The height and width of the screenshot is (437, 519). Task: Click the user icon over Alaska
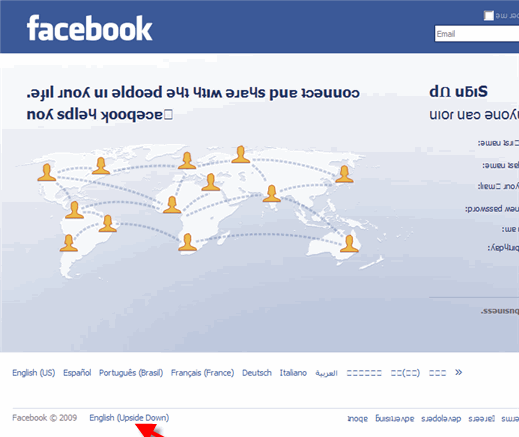coord(47,172)
